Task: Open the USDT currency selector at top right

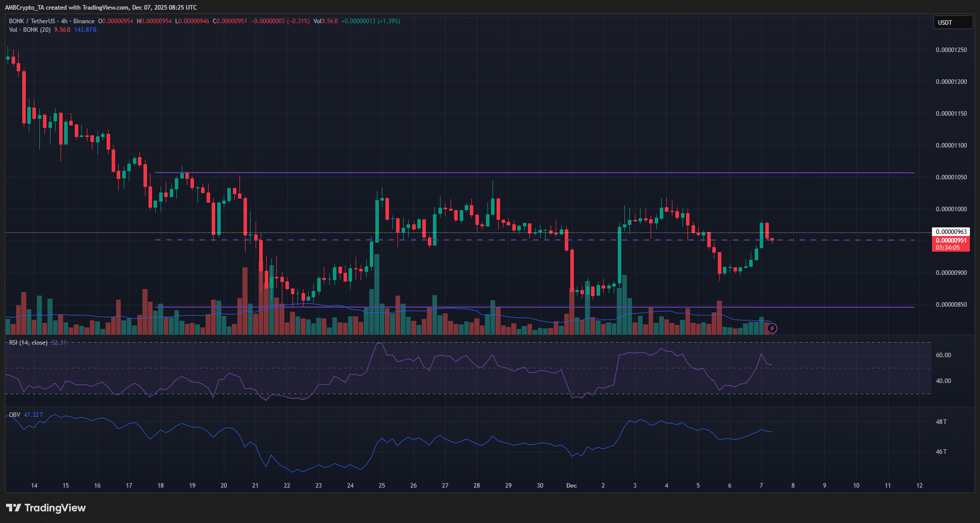Action: coord(953,22)
